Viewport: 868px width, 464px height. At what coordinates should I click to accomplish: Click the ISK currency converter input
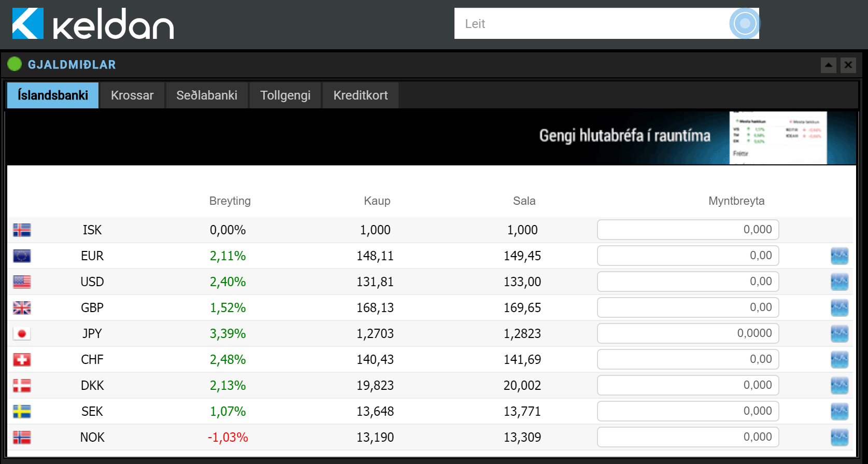click(688, 230)
